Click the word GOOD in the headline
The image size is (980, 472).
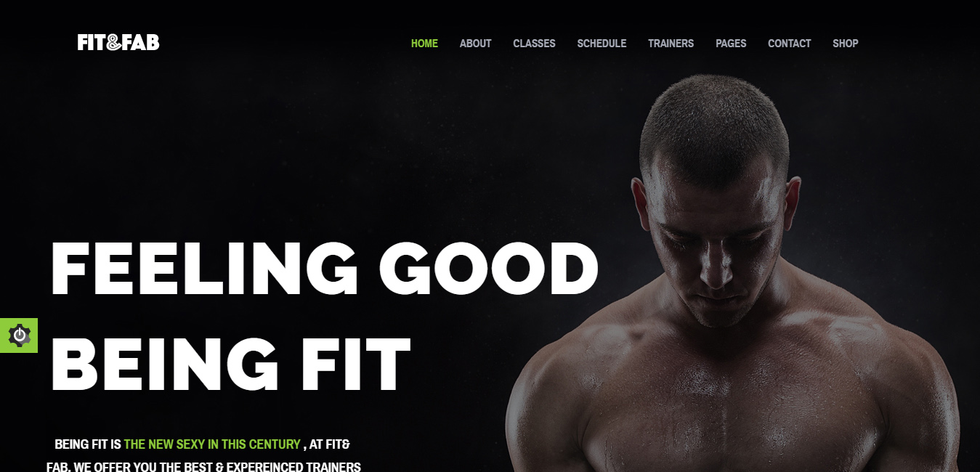[489, 269]
